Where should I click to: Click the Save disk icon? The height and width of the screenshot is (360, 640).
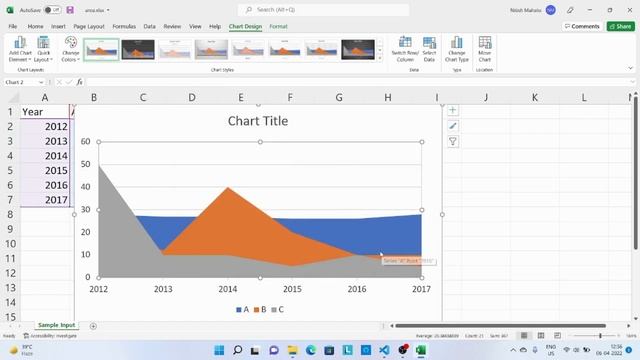pyautogui.click(x=70, y=10)
